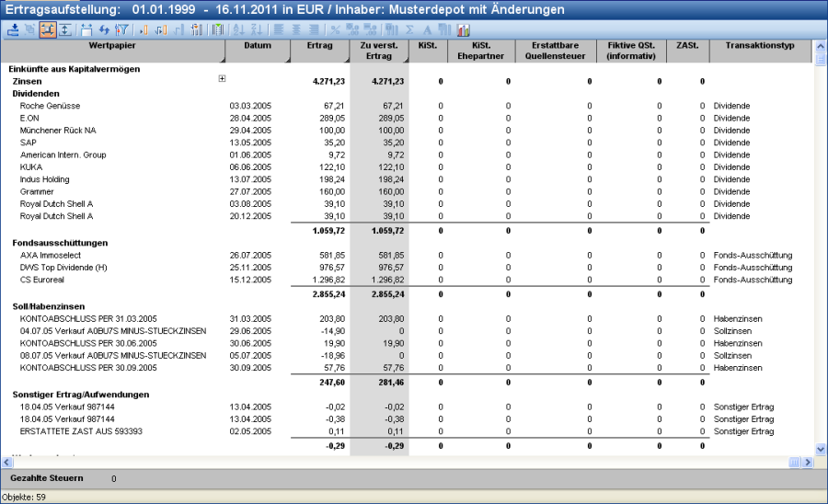Image resolution: width=828 pixels, height=504 pixels.
Task: Click the Datum column header
Action: coord(258,45)
